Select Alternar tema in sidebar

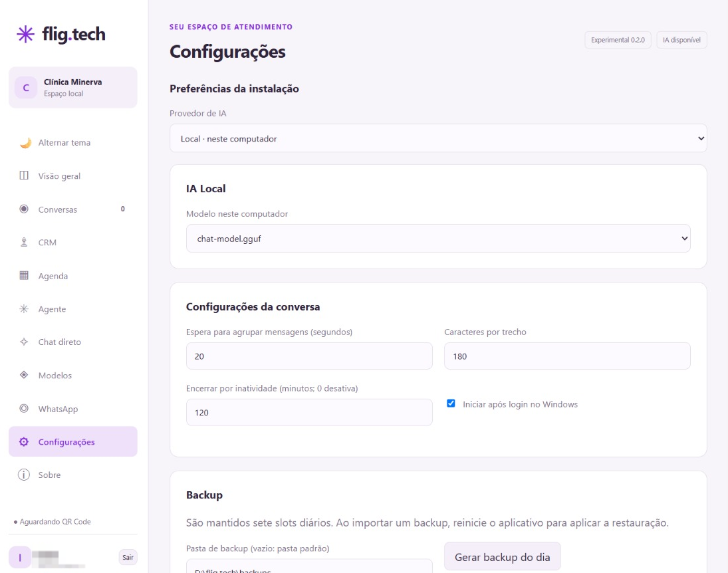(73, 142)
